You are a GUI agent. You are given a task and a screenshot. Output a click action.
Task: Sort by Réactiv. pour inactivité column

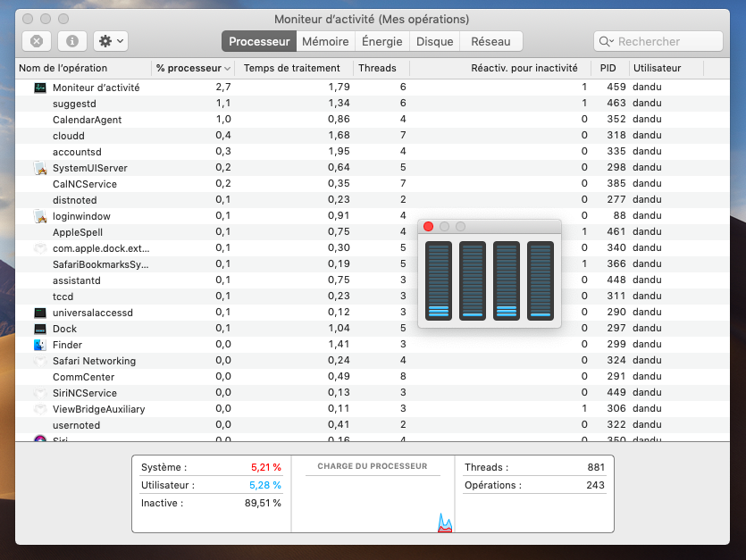point(500,68)
